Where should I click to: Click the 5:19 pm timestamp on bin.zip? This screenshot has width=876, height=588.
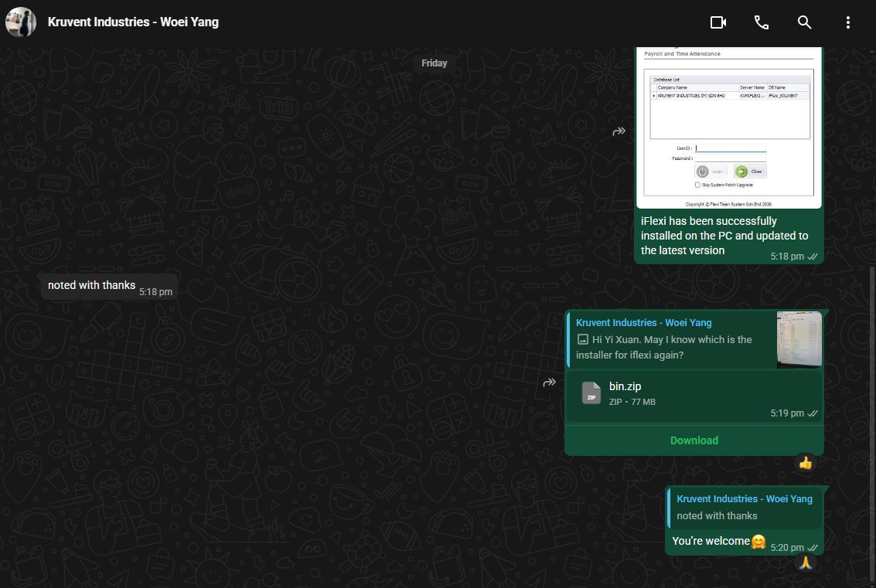click(x=787, y=413)
